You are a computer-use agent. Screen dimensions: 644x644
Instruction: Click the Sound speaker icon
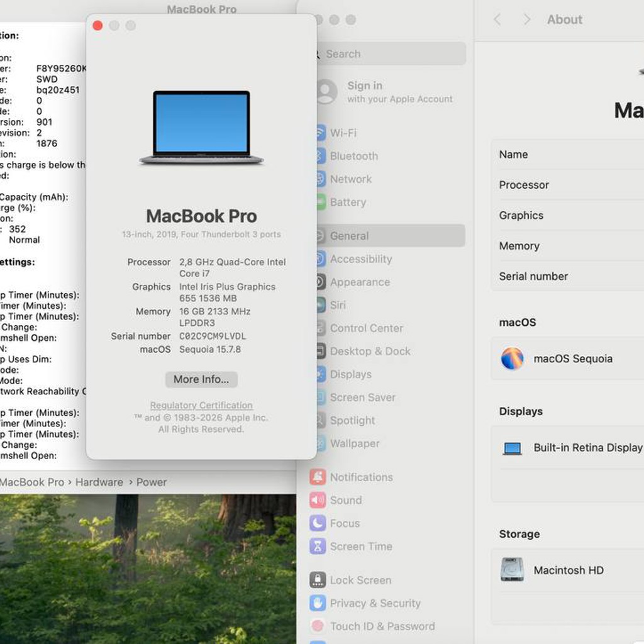318,500
